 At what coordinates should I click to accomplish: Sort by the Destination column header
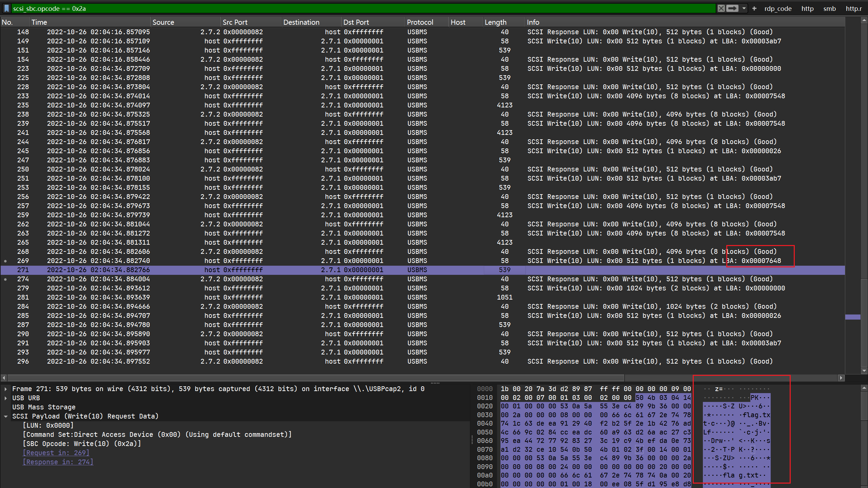[x=312, y=22]
